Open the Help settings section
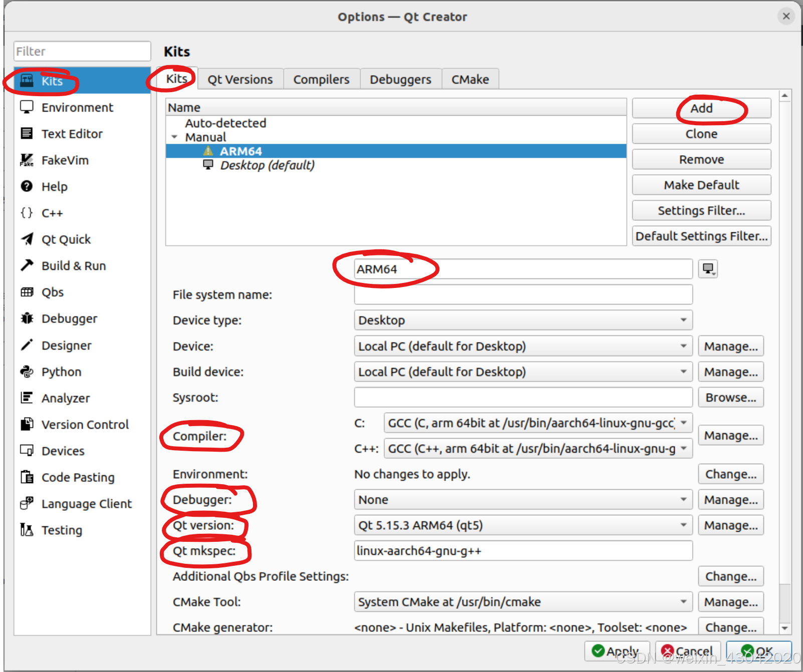This screenshot has width=803, height=672. 54,186
